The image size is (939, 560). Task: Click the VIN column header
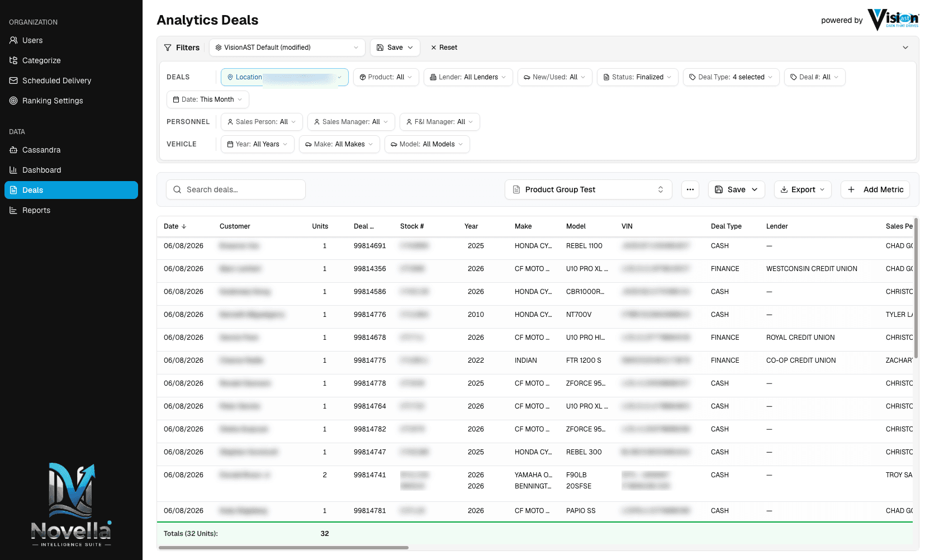[x=627, y=226]
